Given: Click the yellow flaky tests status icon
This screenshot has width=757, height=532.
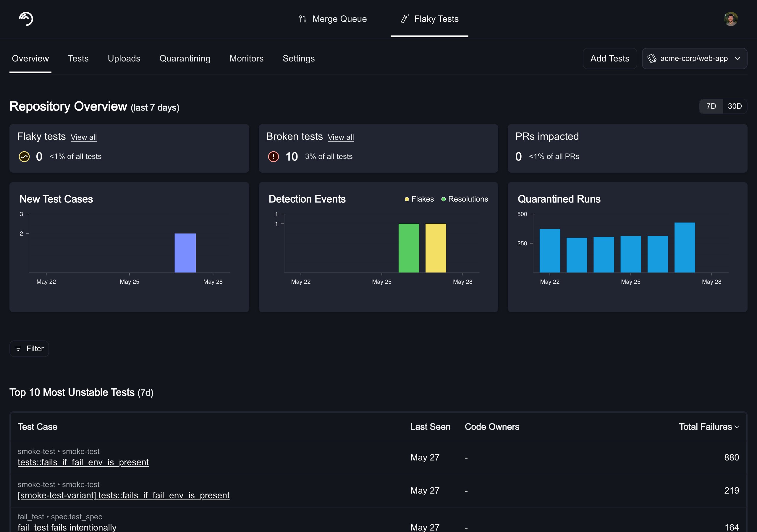Looking at the screenshot, I should tap(24, 157).
